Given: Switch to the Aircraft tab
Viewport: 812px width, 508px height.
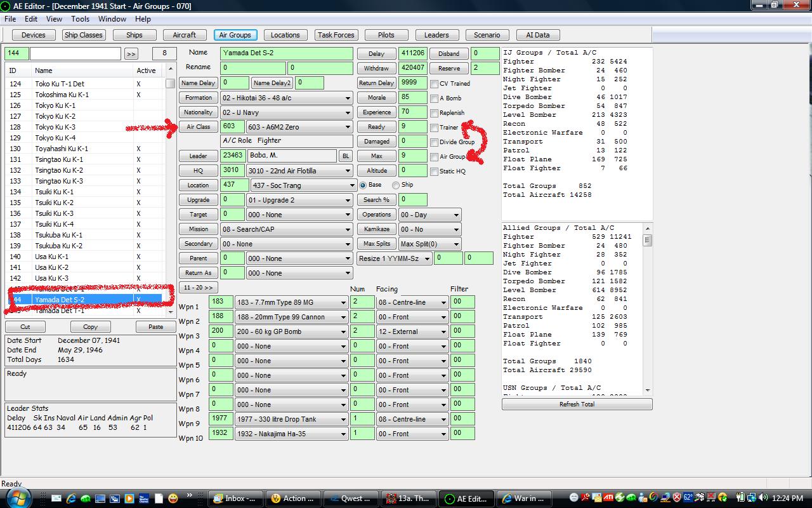Looking at the screenshot, I should 184,35.
